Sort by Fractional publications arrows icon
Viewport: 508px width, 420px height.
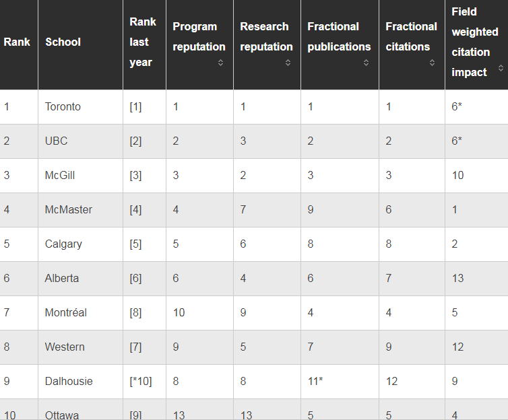coord(366,63)
